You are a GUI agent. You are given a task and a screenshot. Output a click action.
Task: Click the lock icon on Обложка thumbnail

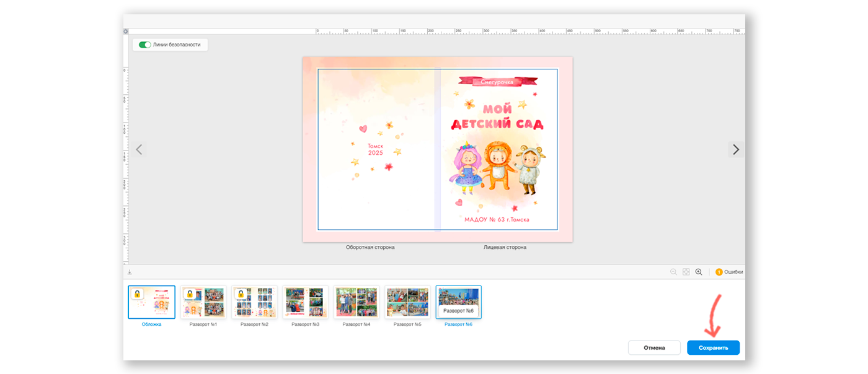[137, 294]
